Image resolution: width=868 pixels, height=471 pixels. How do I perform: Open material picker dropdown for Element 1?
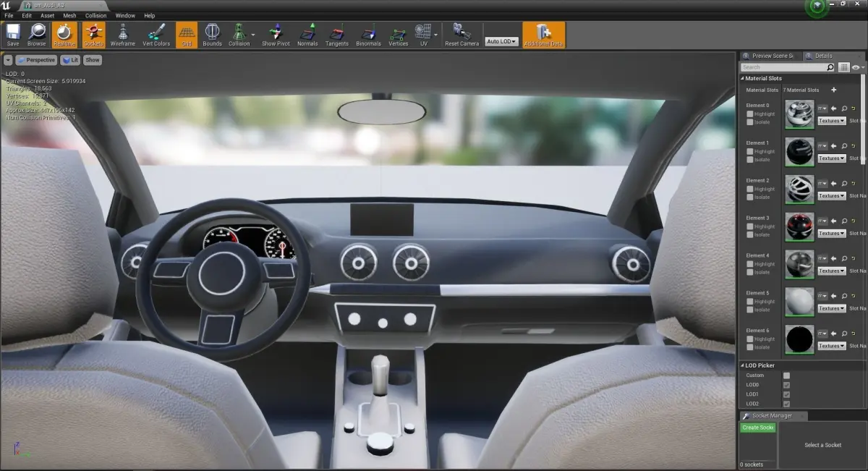(822, 146)
